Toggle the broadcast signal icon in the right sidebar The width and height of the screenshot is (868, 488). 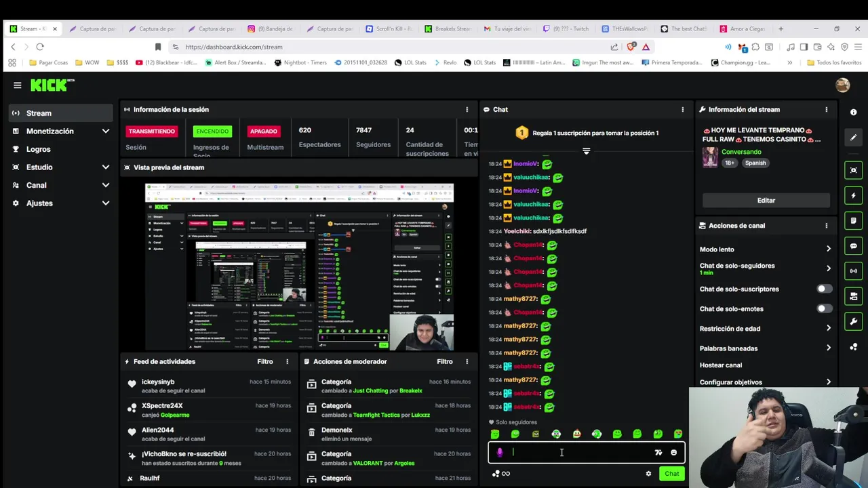[854, 271]
